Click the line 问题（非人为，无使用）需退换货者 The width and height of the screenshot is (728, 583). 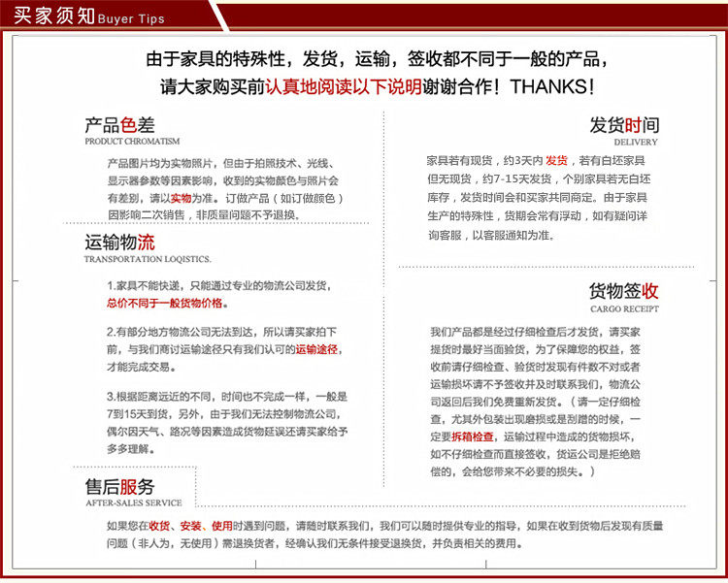tap(314, 543)
